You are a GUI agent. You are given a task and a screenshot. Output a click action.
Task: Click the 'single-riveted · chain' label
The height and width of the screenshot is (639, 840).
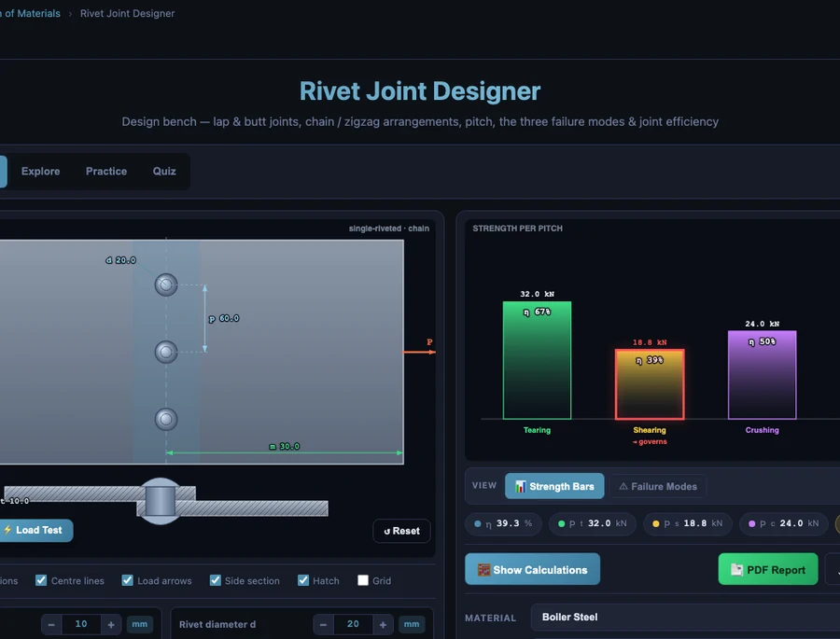pos(389,229)
